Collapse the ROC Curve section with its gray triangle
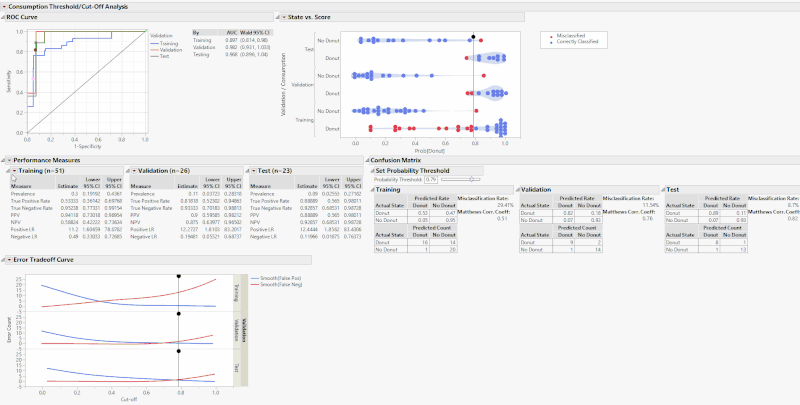The image size is (800, 405). [3, 17]
